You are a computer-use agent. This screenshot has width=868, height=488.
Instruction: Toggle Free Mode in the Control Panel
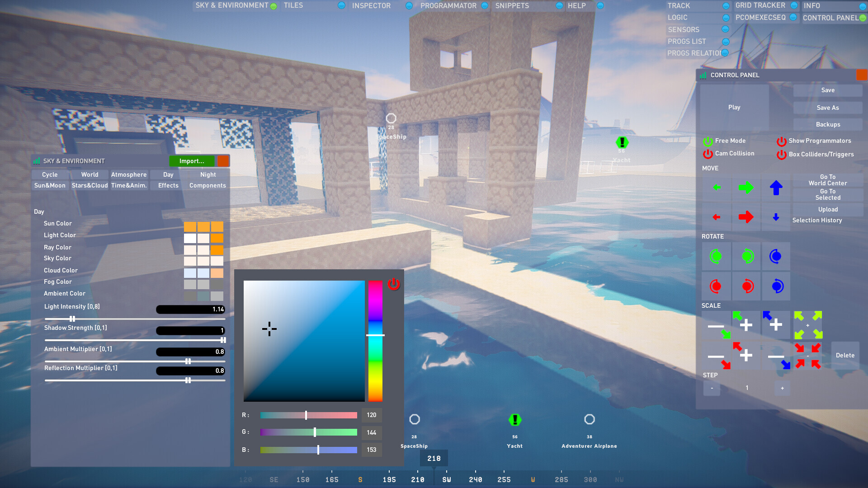tap(707, 141)
